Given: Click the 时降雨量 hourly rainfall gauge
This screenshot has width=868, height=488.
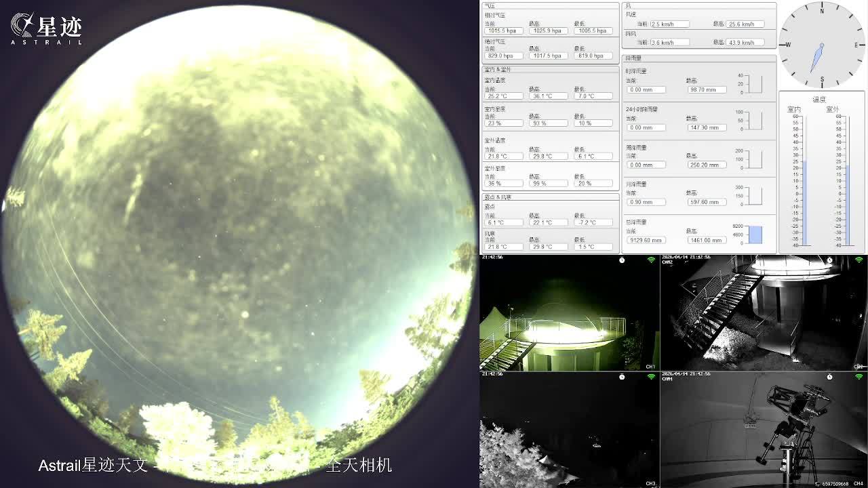Looking at the screenshot, I should tap(755, 84).
